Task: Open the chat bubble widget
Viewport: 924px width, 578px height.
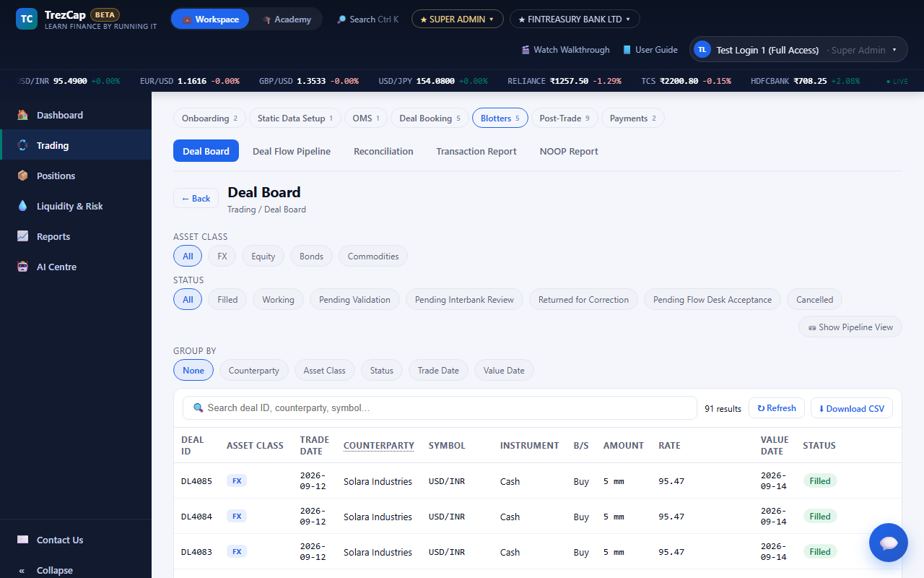Action: pos(889,543)
